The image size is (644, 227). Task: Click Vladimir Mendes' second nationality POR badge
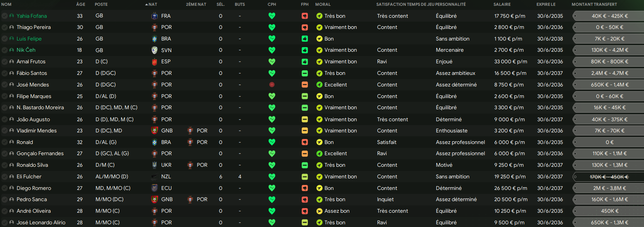(190, 131)
